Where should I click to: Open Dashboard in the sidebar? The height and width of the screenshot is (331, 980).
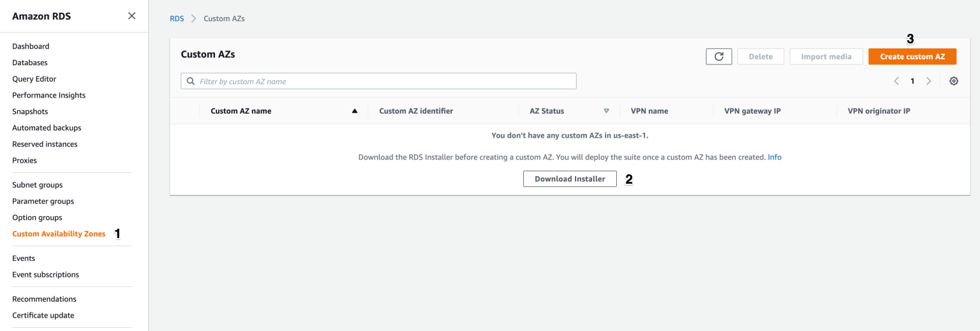[31, 46]
